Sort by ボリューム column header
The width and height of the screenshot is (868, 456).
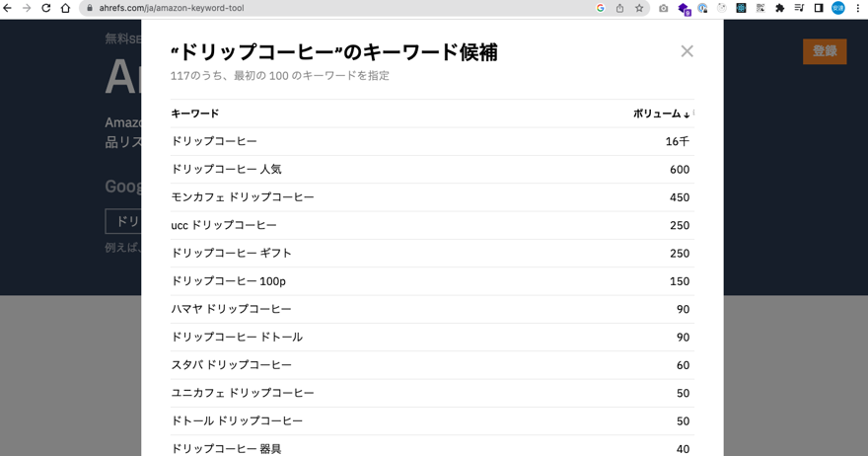click(661, 114)
